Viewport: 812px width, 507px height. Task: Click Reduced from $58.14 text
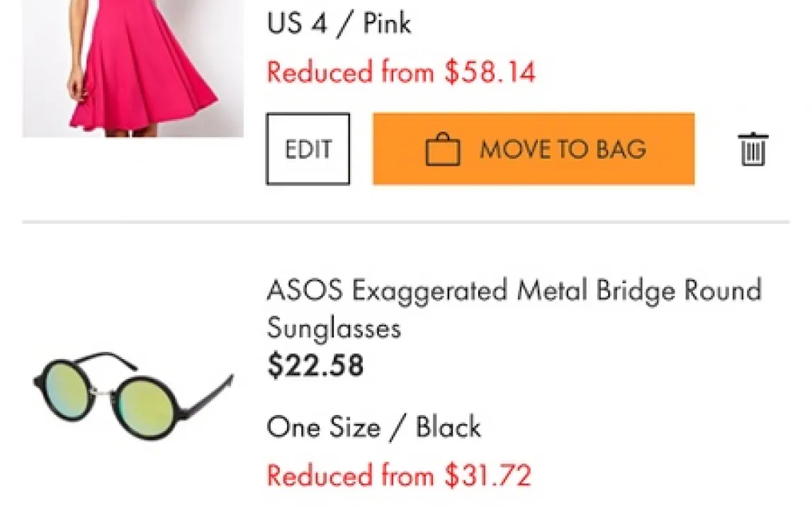tap(401, 72)
